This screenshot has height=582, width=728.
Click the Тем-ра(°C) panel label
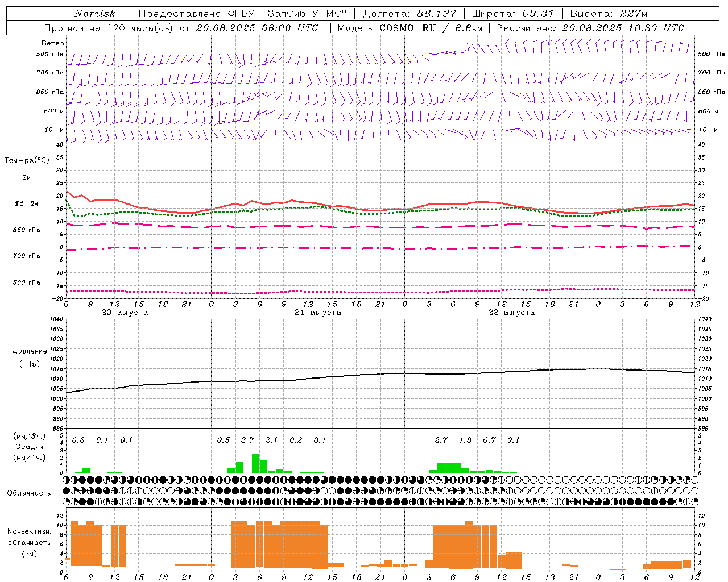[x=27, y=161]
